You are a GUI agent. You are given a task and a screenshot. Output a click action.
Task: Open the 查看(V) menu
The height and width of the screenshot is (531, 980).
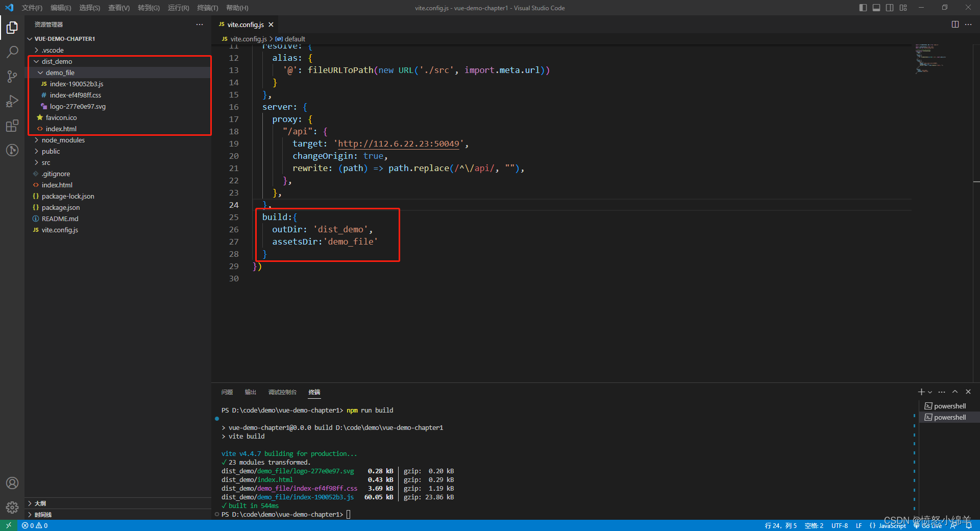point(119,8)
